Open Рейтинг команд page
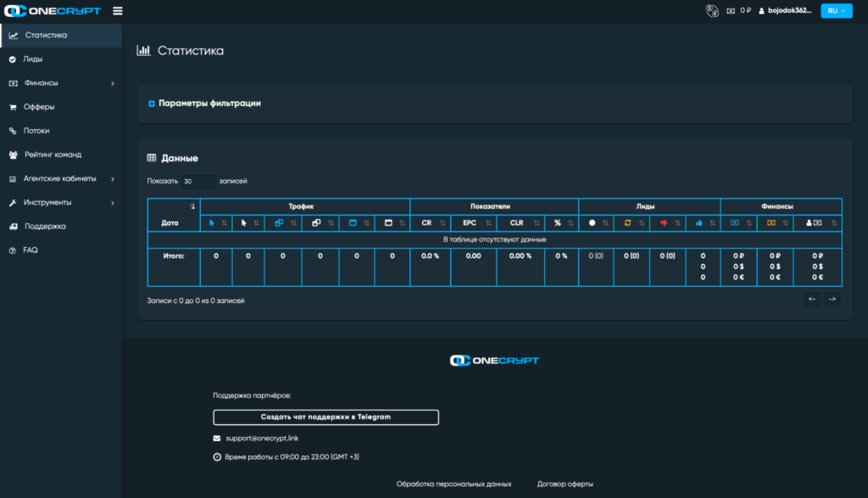Screen dimensions: 868x498 (61, 154)
